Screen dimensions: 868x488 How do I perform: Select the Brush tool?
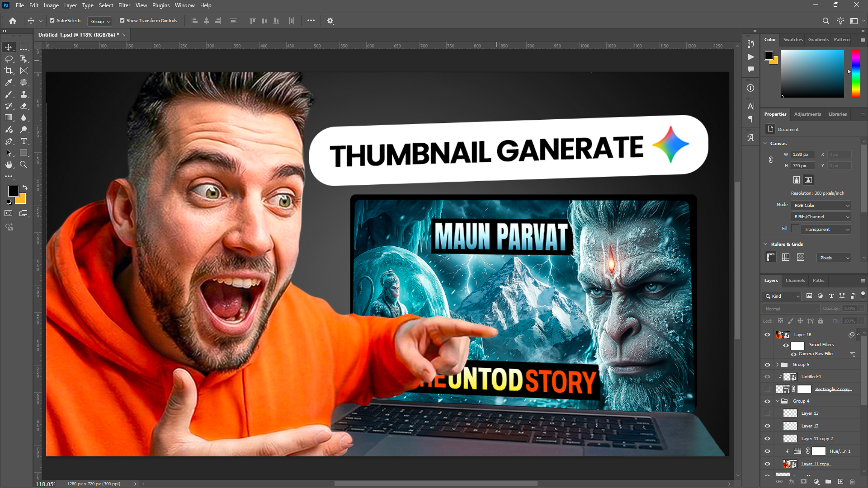(x=9, y=94)
